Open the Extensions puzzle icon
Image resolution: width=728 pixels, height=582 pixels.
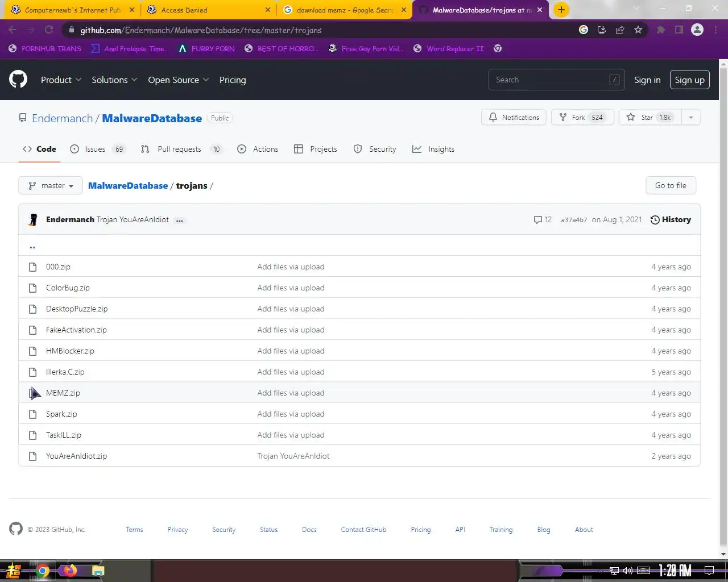coord(660,30)
